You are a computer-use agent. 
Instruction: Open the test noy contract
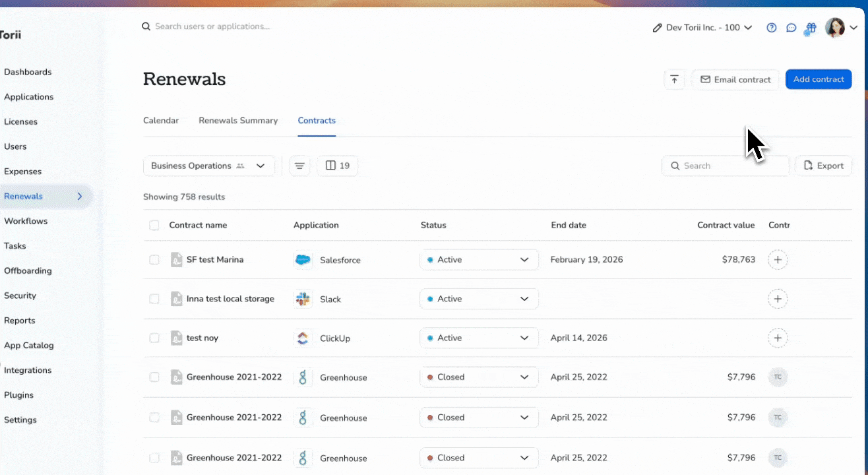202,338
